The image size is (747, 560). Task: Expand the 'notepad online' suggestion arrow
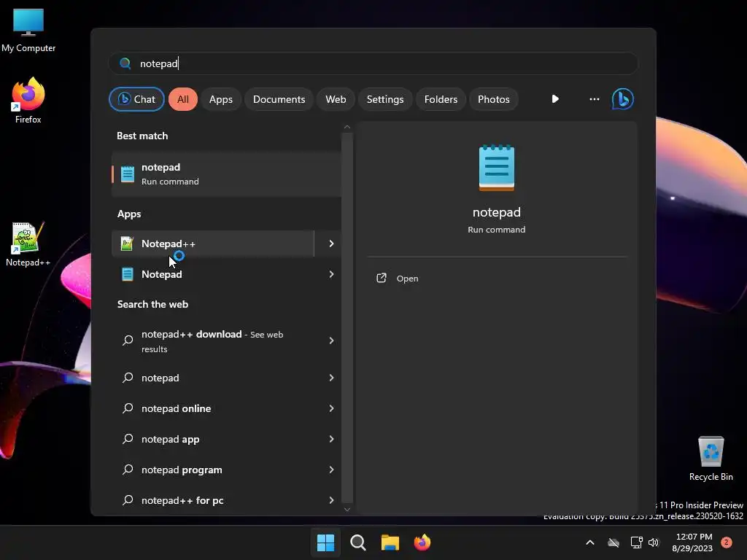(x=331, y=408)
